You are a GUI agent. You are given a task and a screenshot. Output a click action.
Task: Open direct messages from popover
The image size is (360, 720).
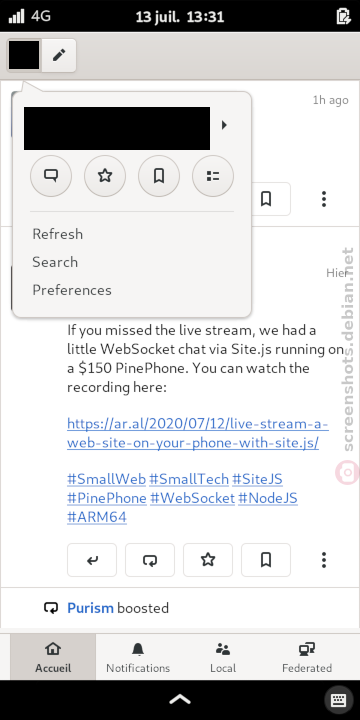[51, 176]
